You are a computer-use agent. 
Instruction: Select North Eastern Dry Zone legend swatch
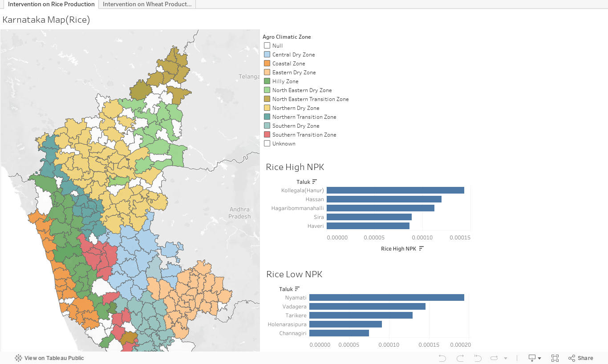[267, 90]
